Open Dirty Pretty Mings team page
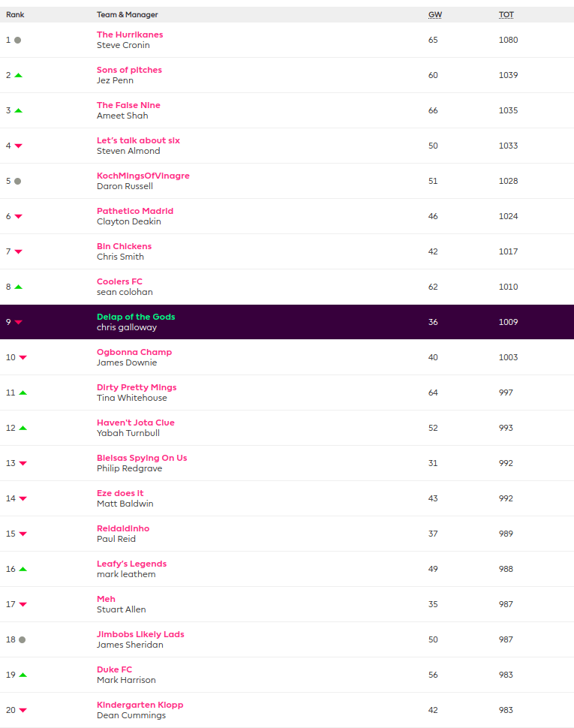This screenshot has height=728, width=574. 137,387
